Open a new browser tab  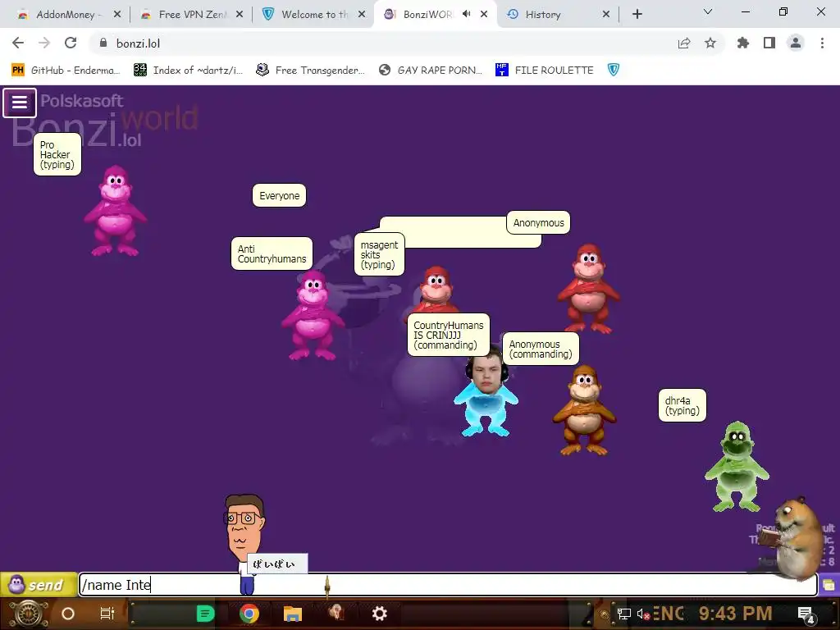click(x=637, y=15)
